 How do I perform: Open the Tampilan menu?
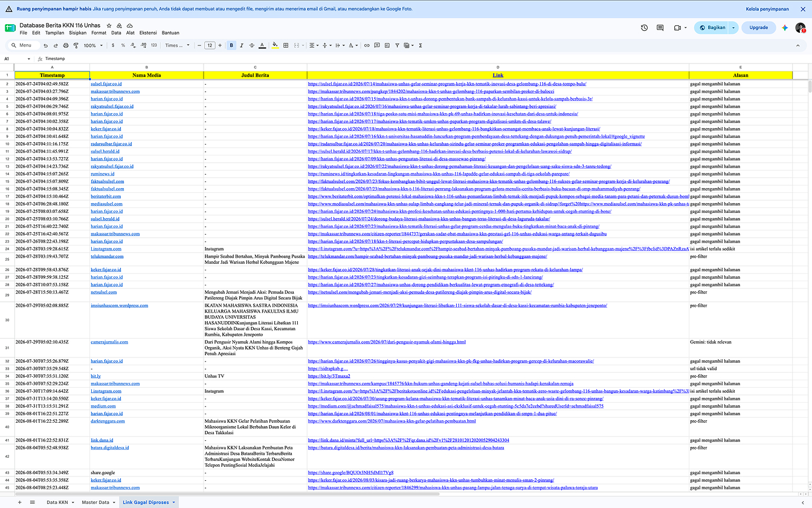point(54,33)
